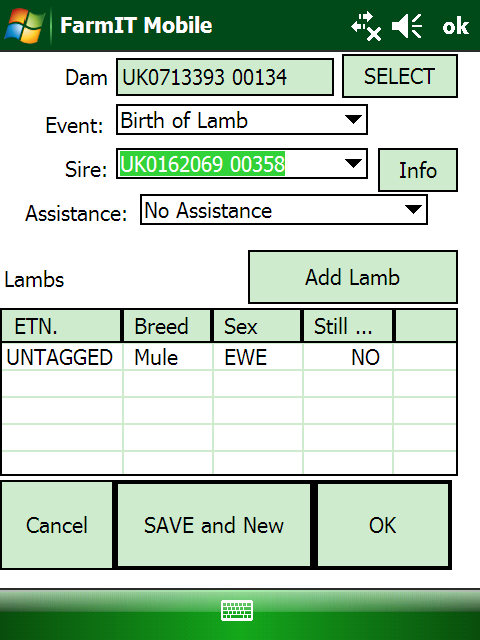This screenshot has width=480, height=640.
Task: Click the Still column header
Action: (348, 326)
